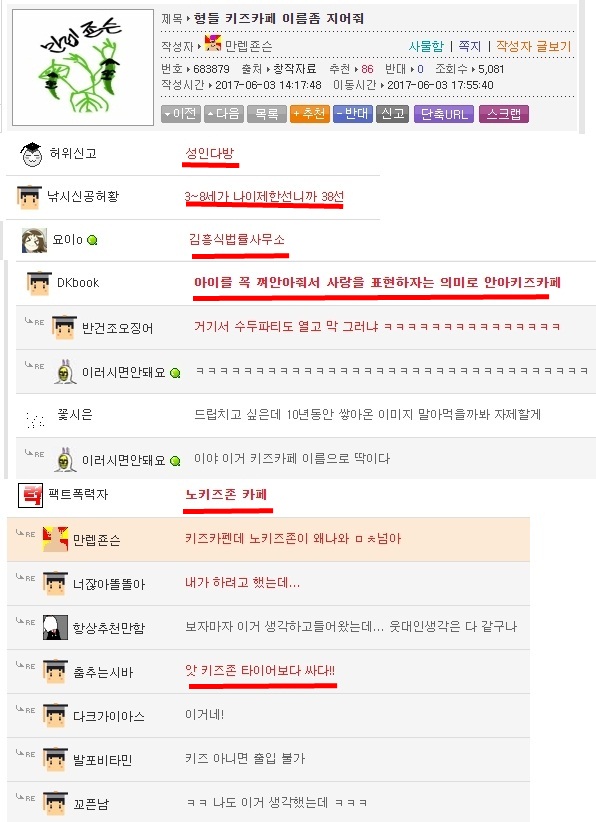596x822 pixels.
Task: Click the 팩트폭력자 red avatar icon
Action: (x=30, y=495)
